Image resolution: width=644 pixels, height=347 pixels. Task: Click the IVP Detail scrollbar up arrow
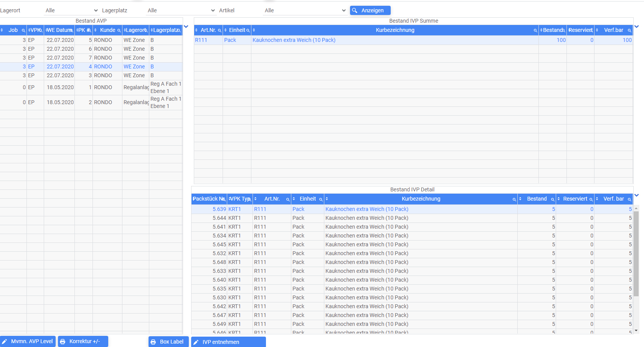point(636,208)
